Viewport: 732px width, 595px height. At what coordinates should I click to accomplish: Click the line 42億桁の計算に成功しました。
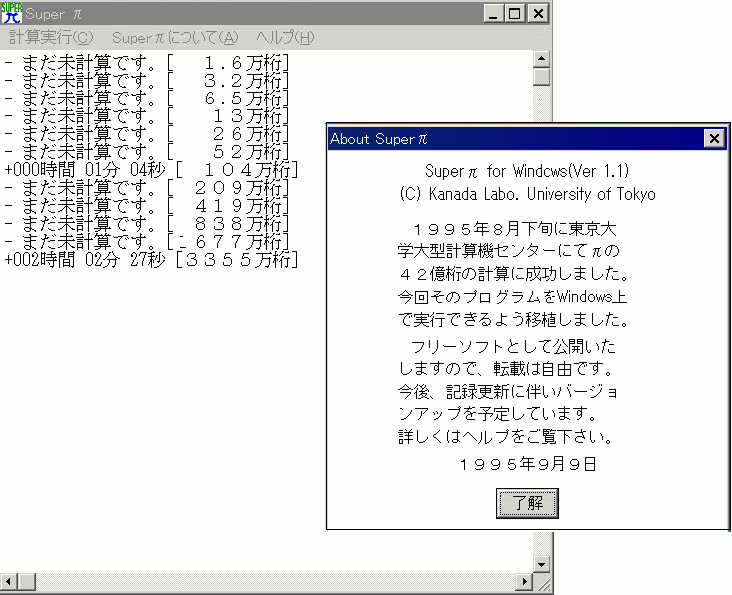pyautogui.click(x=514, y=274)
